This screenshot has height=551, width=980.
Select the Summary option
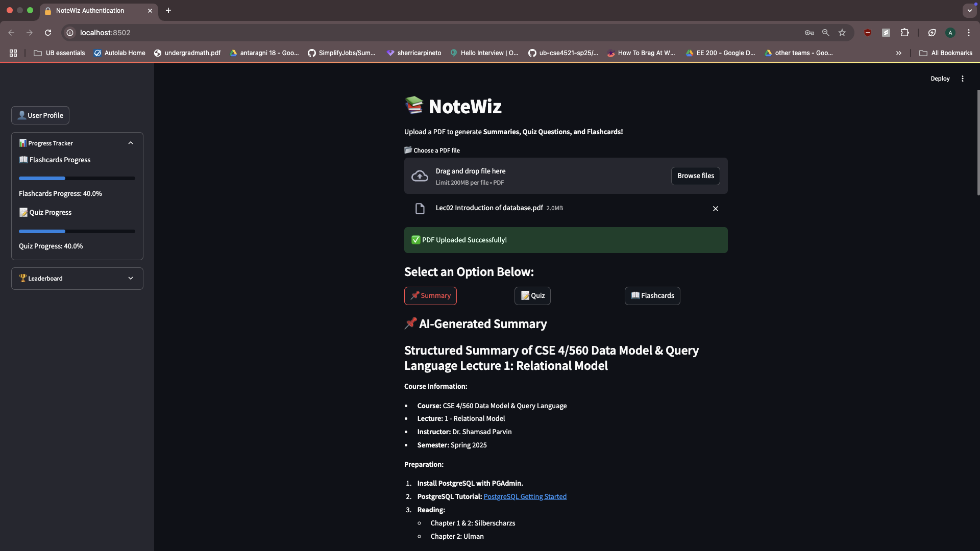(x=430, y=296)
